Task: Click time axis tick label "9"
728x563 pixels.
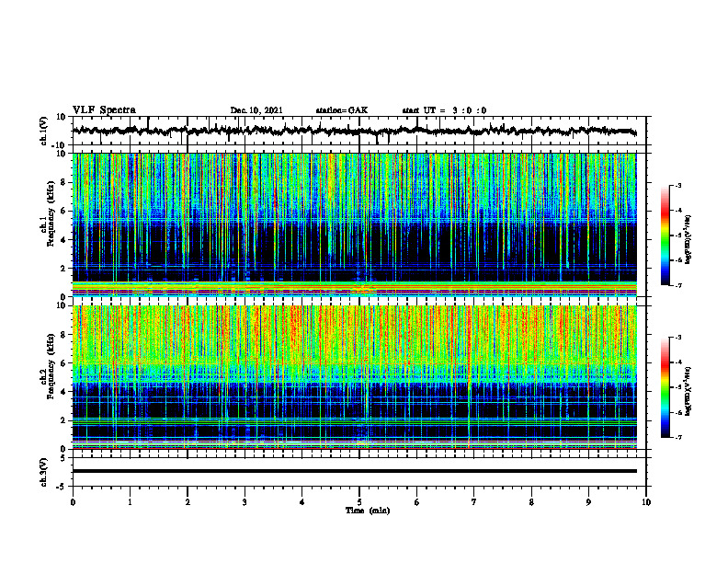Action: 588,502
